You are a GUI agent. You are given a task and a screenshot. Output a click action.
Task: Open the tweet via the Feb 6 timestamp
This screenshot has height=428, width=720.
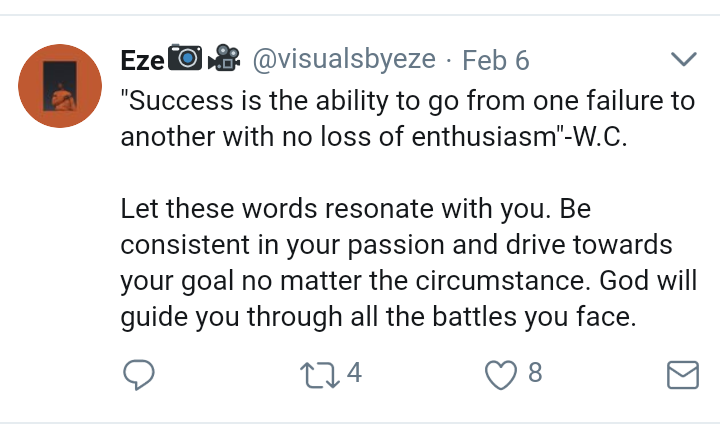pyautogui.click(x=495, y=60)
